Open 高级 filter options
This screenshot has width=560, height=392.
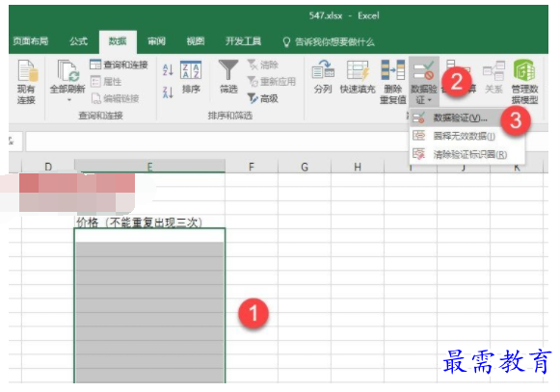pyautogui.click(x=263, y=98)
